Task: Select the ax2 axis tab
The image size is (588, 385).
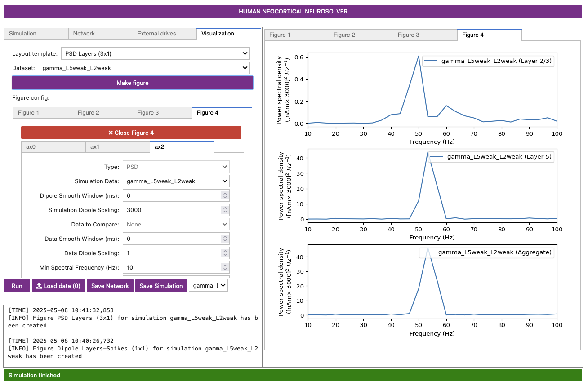Action: 182,147
